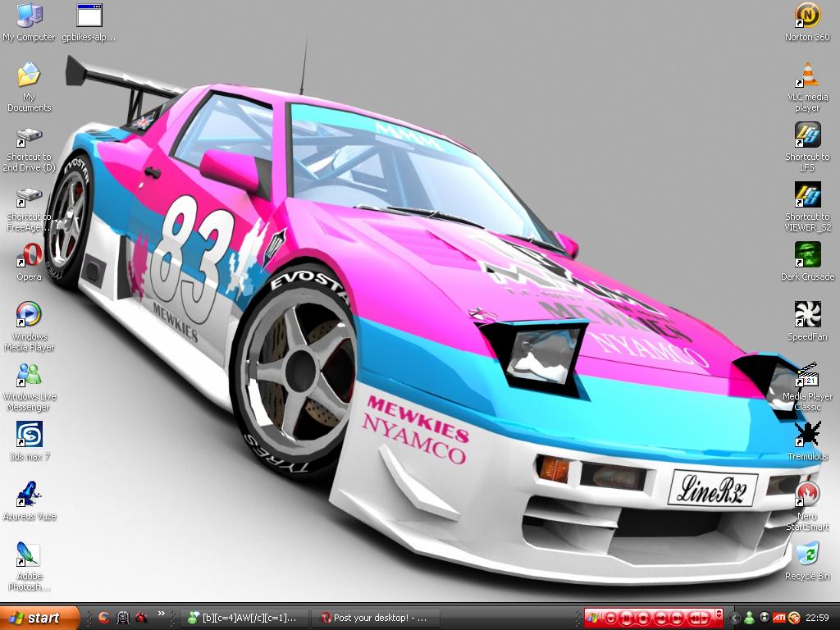Screen dimensions: 840x630
Task: Click Messenger green buddy tray icon
Action: click(750, 618)
